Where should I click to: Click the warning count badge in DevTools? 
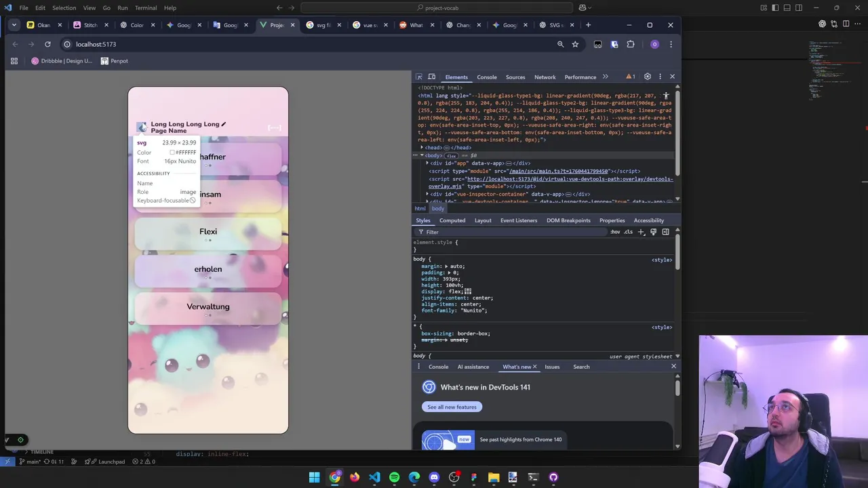631,77
